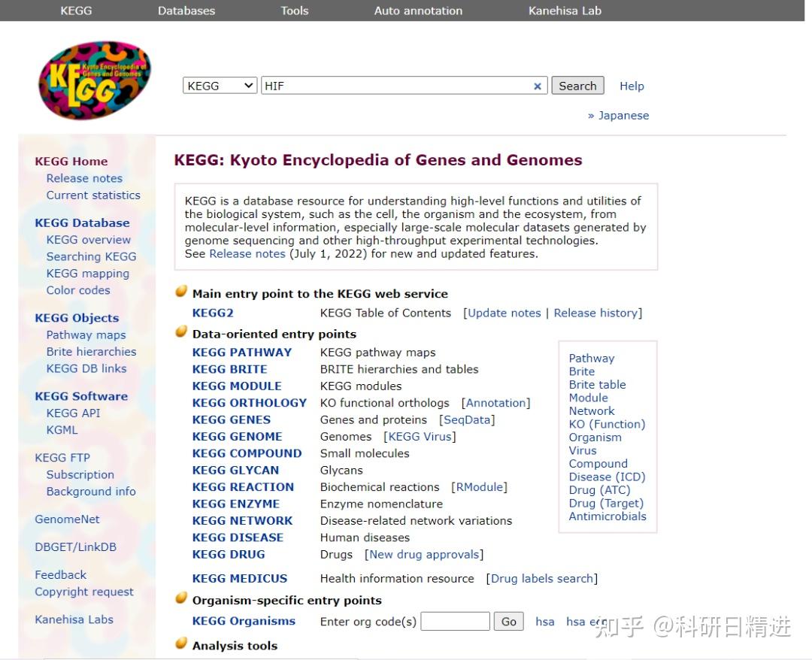Open the Feedback link
The height and width of the screenshot is (660, 812).
(61, 574)
